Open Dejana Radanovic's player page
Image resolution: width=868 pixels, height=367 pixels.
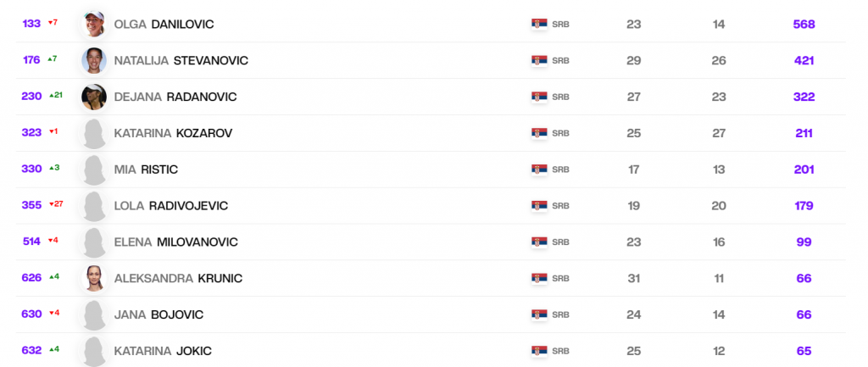[x=175, y=97]
